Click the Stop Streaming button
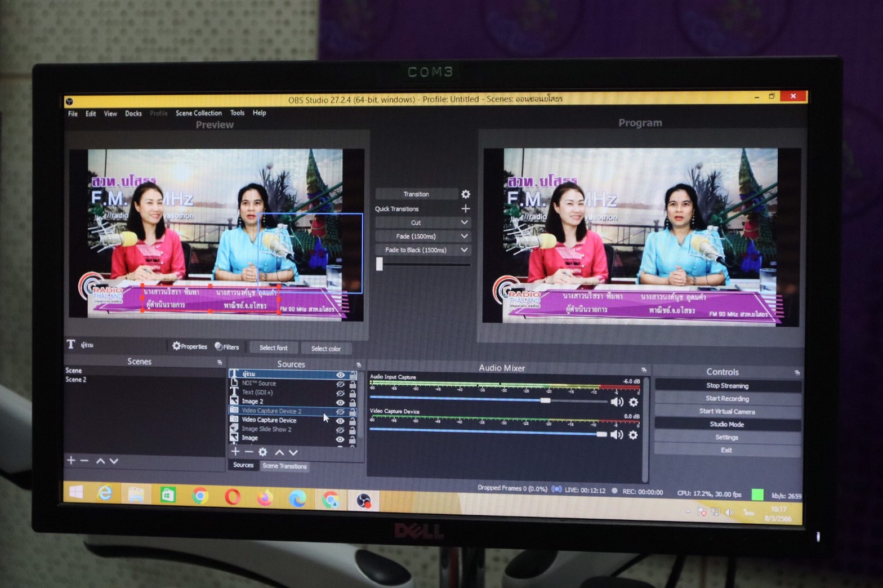 [x=727, y=386]
